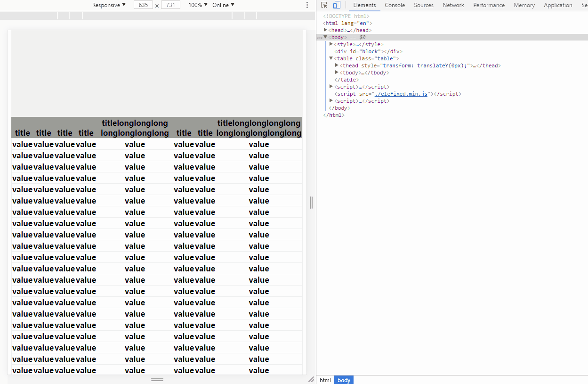Expand the tbody element node
588x384 pixels.
pyautogui.click(x=337, y=73)
